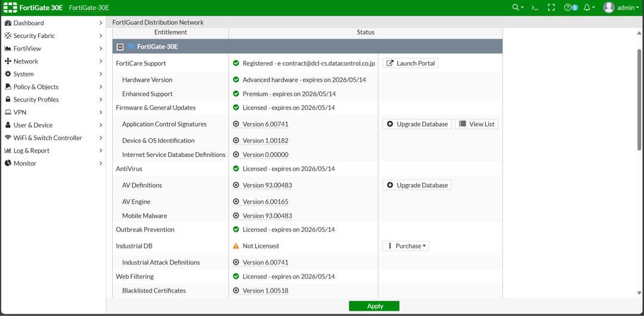Select Version 6.00741 for Application Control Signatures
The height and width of the screenshot is (316, 644).
266,124
